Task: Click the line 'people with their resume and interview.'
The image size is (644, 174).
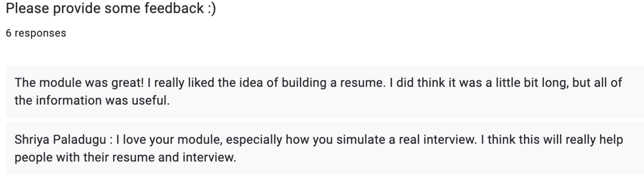Action: pyautogui.click(x=125, y=157)
